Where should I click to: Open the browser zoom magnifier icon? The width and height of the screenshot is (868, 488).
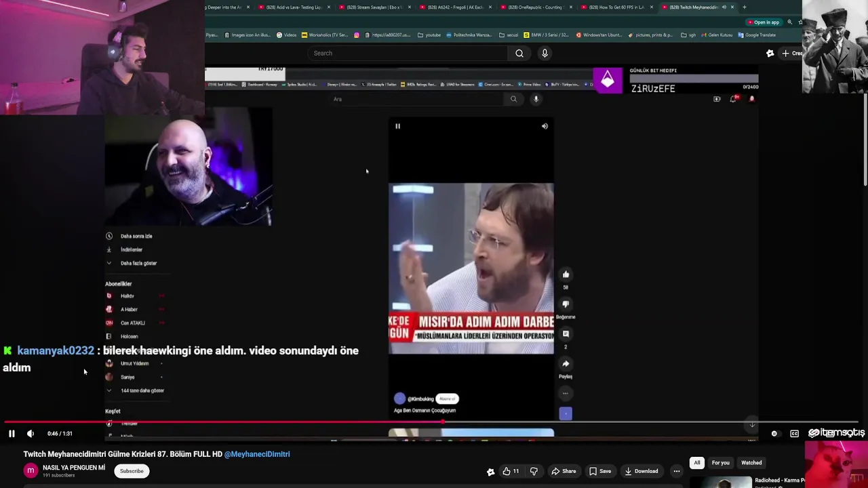click(x=789, y=22)
